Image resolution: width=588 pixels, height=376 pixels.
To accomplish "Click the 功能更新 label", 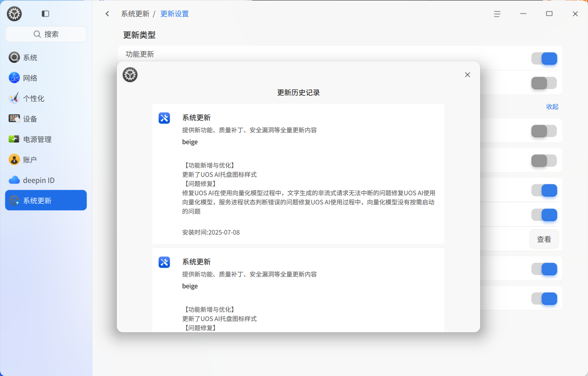I will (x=140, y=54).
